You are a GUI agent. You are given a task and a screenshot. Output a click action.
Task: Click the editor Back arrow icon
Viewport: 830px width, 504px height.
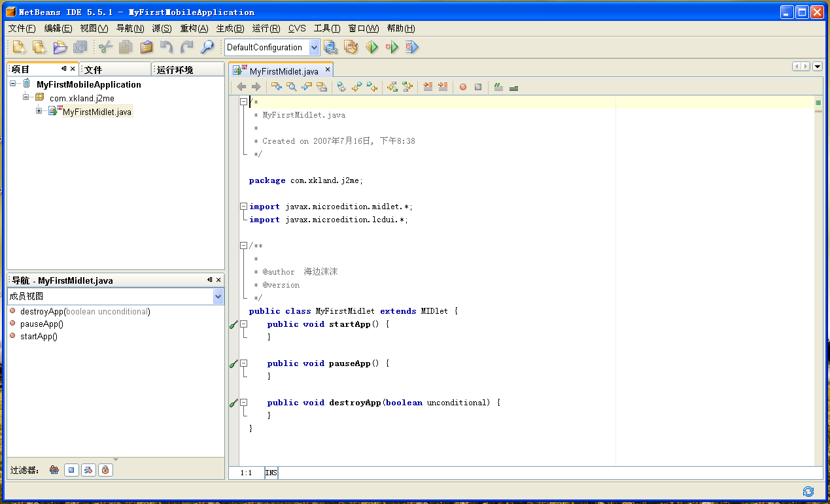point(241,87)
